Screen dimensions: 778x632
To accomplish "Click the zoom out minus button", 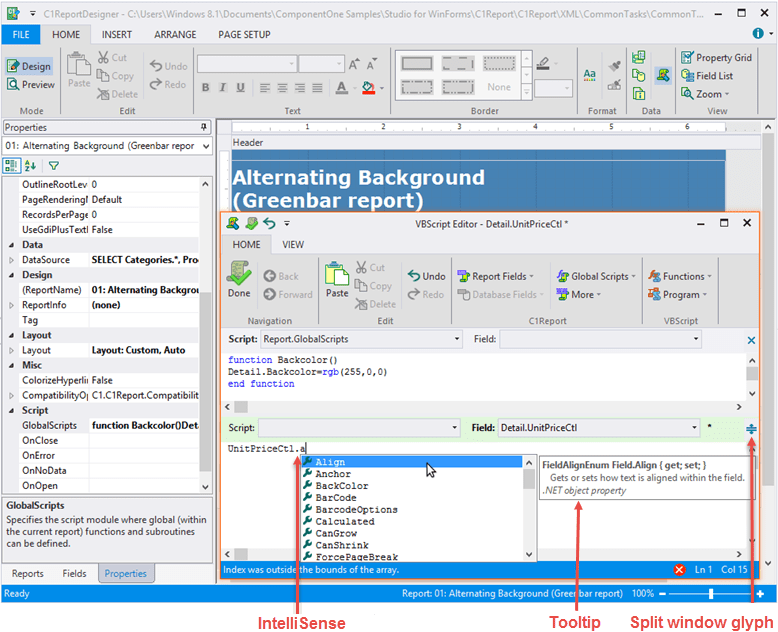I will pos(662,594).
